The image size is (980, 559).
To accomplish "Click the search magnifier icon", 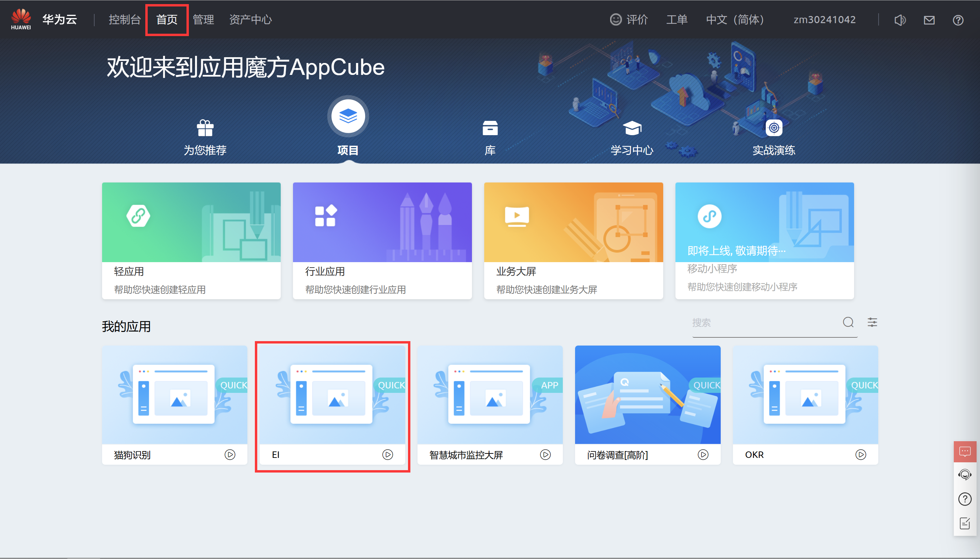I will coord(848,322).
